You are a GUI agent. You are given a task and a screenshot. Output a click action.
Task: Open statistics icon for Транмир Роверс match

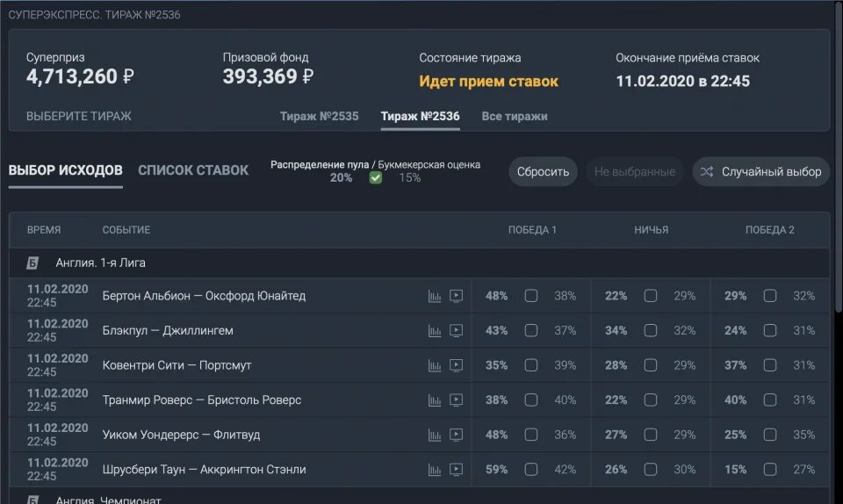point(435,400)
